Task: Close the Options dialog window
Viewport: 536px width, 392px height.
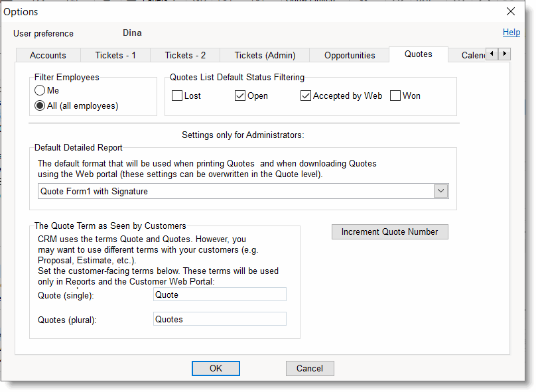Action: (510, 11)
